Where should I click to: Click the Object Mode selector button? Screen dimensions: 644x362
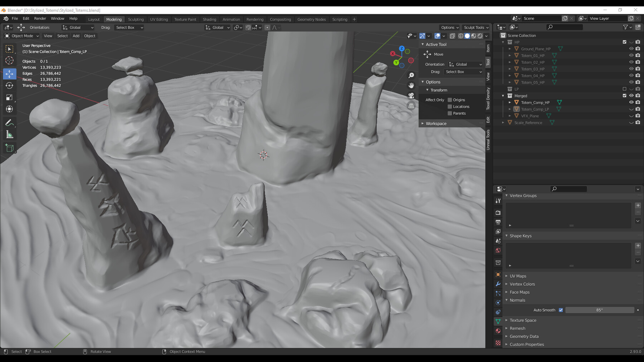coord(21,36)
